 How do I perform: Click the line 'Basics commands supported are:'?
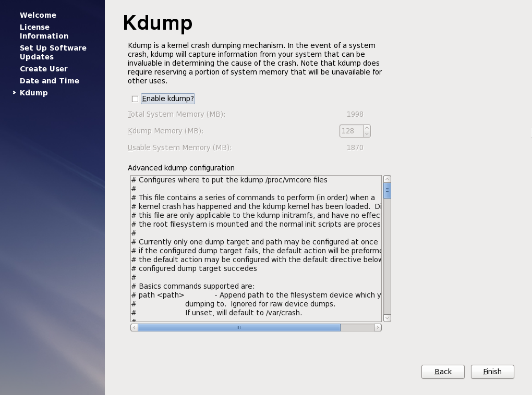[192, 286]
